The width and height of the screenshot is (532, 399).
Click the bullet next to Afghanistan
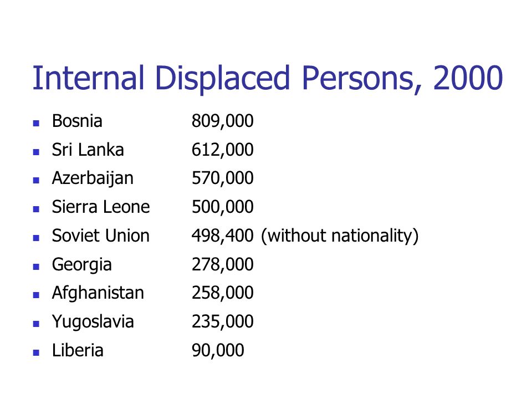click(36, 295)
